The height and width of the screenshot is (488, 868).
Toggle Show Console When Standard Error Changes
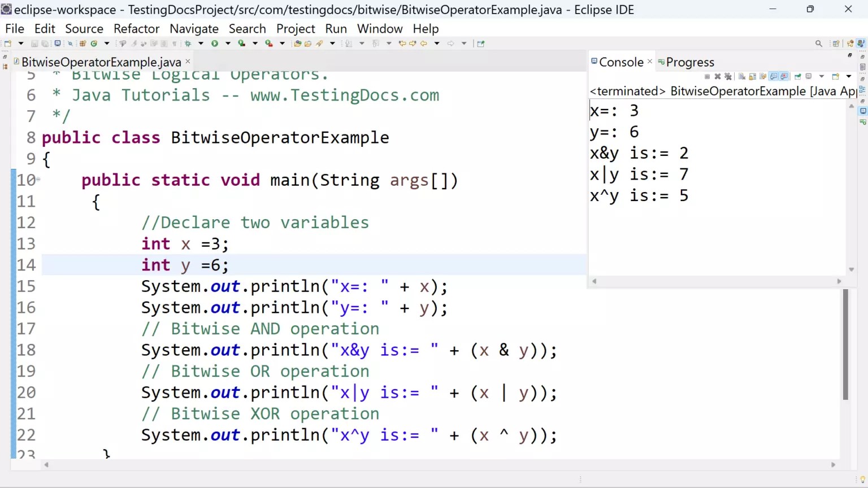coord(784,76)
